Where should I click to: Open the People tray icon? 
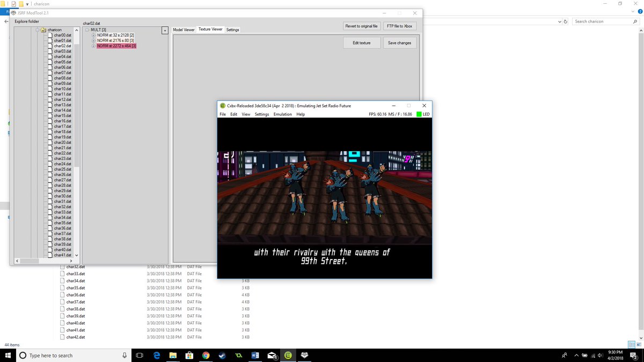[565, 355]
